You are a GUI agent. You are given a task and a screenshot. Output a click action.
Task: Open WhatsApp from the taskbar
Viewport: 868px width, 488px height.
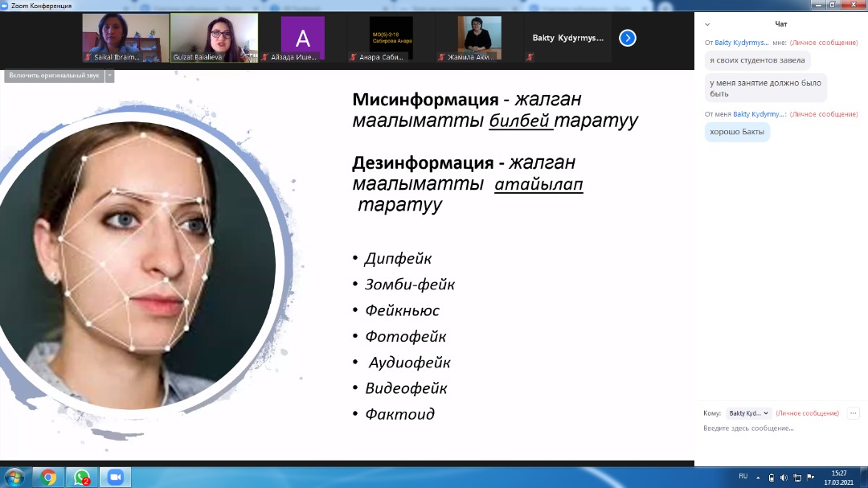(81, 477)
